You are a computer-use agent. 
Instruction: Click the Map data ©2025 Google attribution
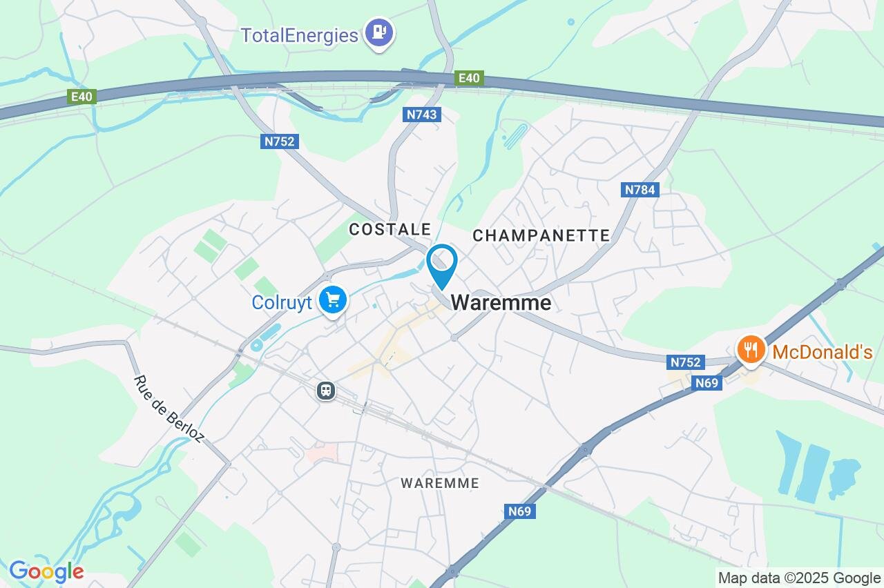pyautogui.click(x=799, y=578)
